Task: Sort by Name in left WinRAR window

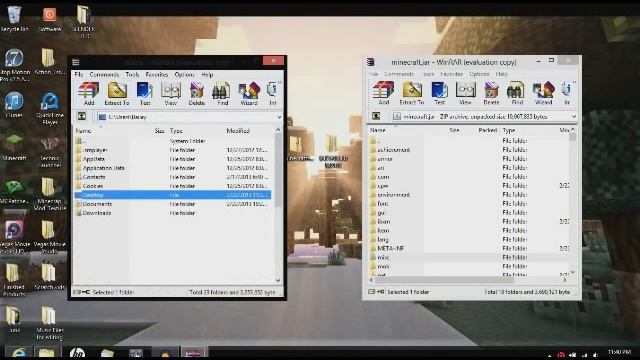Action: pos(83,131)
